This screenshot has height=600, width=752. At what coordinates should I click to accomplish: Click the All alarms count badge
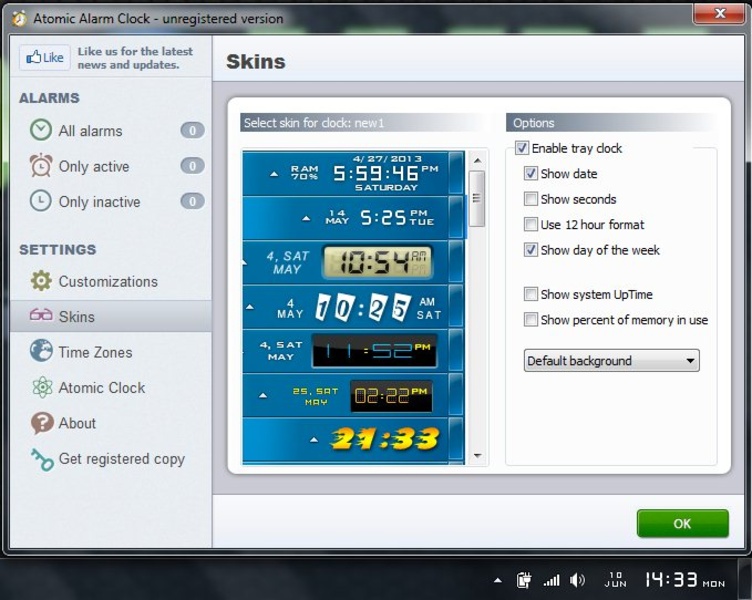192,130
